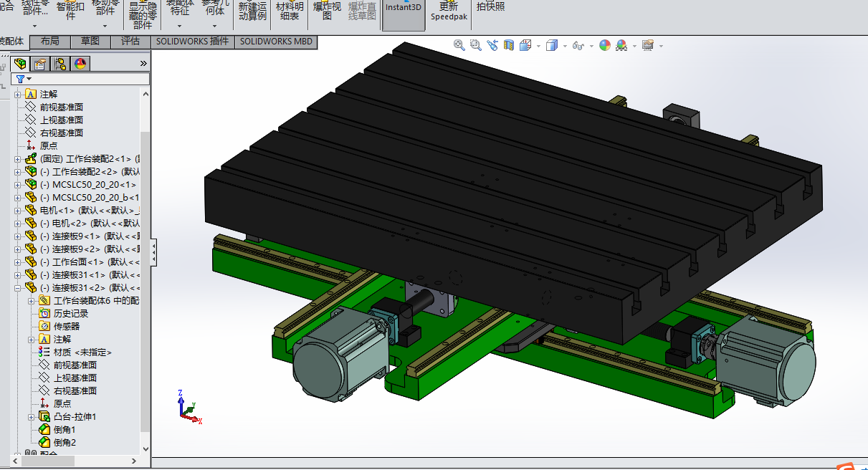Switch to 布局 tab

click(x=50, y=41)
